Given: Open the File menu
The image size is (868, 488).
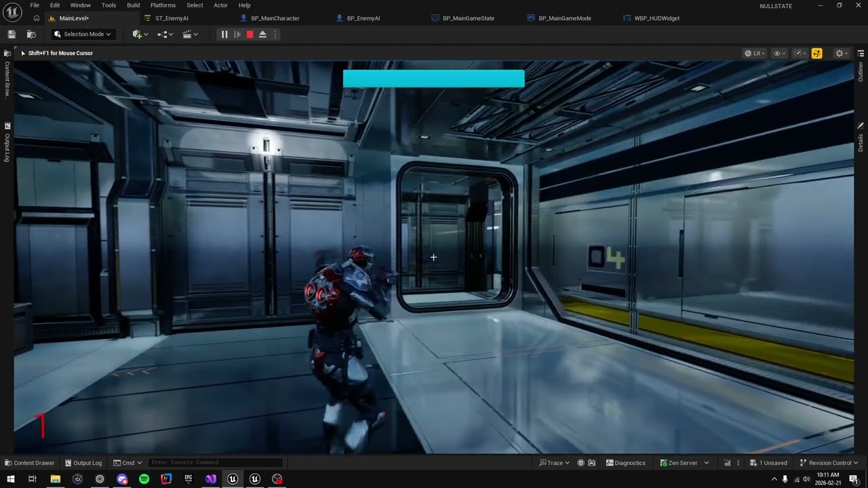Looking at the screenshot, I should pyautogui.click(x=35, y=5).
